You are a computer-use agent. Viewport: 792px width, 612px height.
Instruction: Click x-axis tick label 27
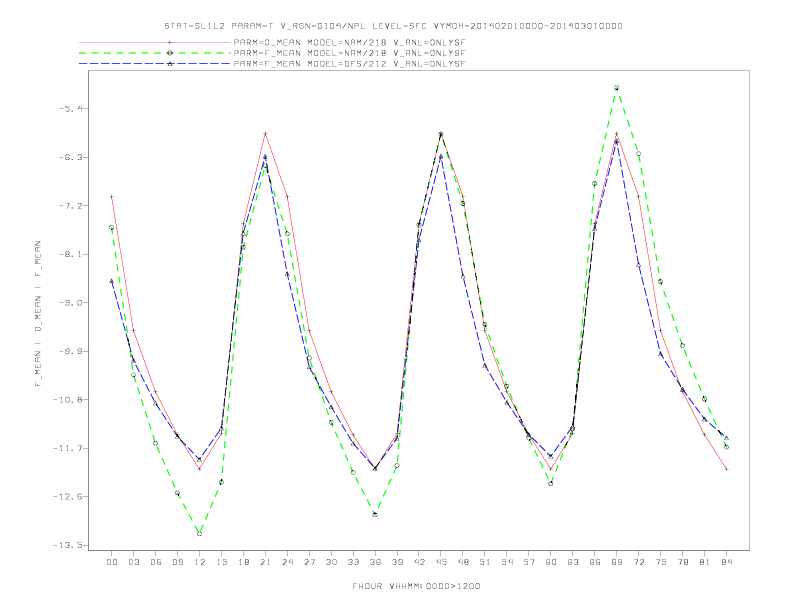[309, 562]
